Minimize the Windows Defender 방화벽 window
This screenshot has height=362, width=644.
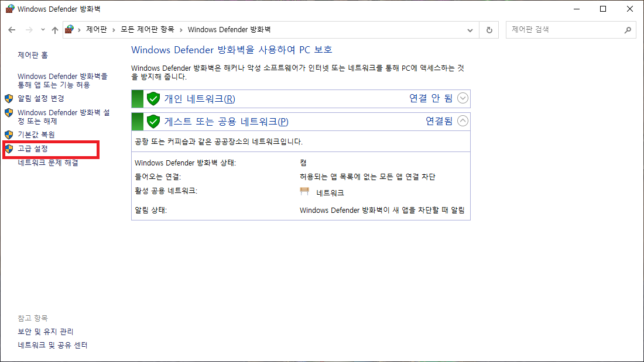click(x=577, y=9)
